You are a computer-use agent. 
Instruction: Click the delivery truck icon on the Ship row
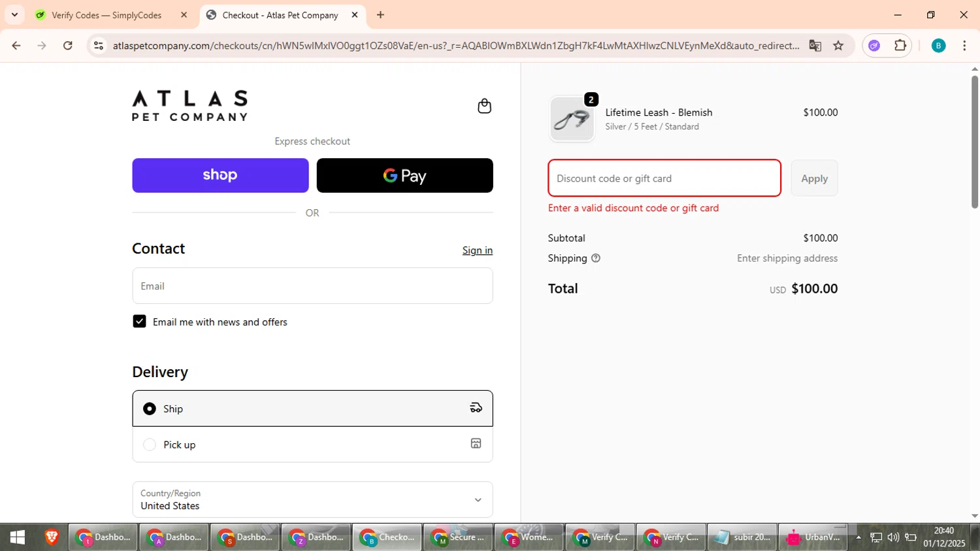(x=476, y=408)
